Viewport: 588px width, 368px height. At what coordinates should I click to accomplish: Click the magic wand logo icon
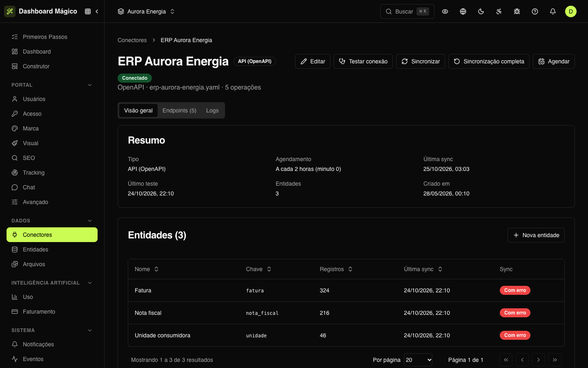pos(10,11)
